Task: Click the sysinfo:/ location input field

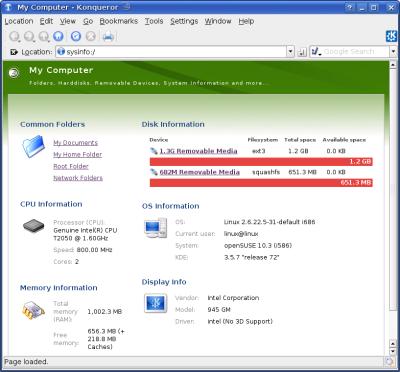Action: point(171,52)
